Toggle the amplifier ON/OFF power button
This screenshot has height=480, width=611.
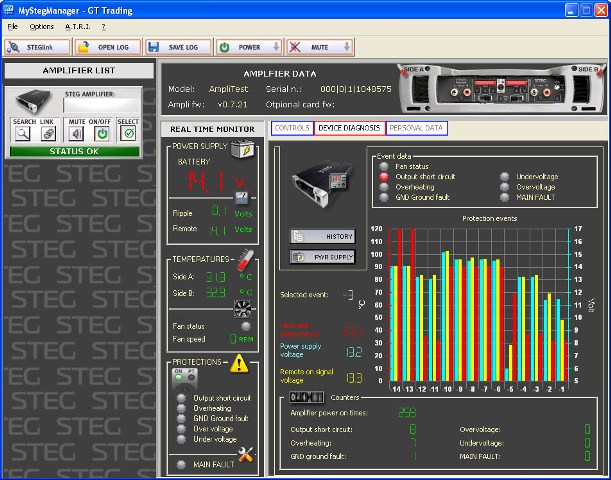(102, 134)
